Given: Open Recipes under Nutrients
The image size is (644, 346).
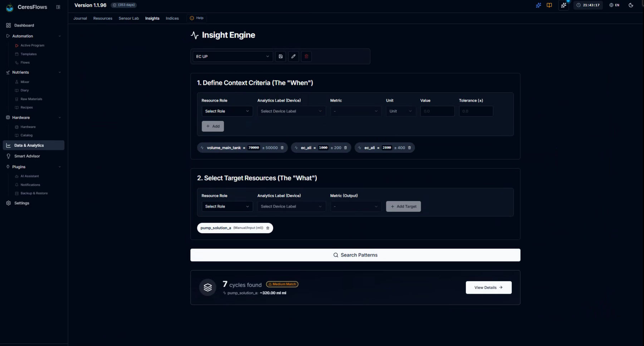Looking at the screenshot, I should point(26,108).
